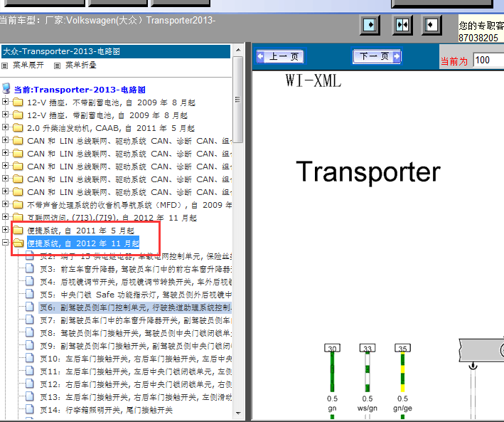Click document icon beside 页3
Screen dimensions: 504x422
pos(30,268)
